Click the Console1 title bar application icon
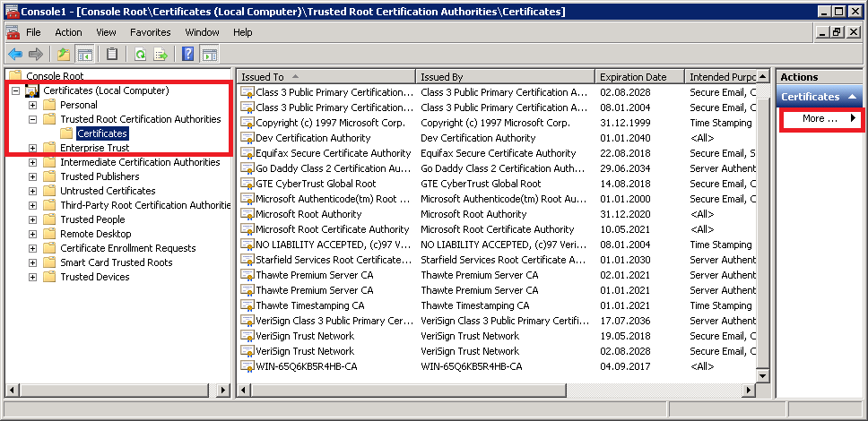Viewport: 868px width, 421px height. click(x=11, y=12)
